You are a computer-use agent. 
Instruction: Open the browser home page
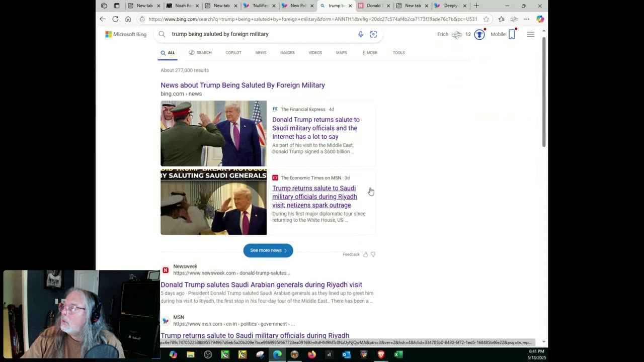(128, 19)
